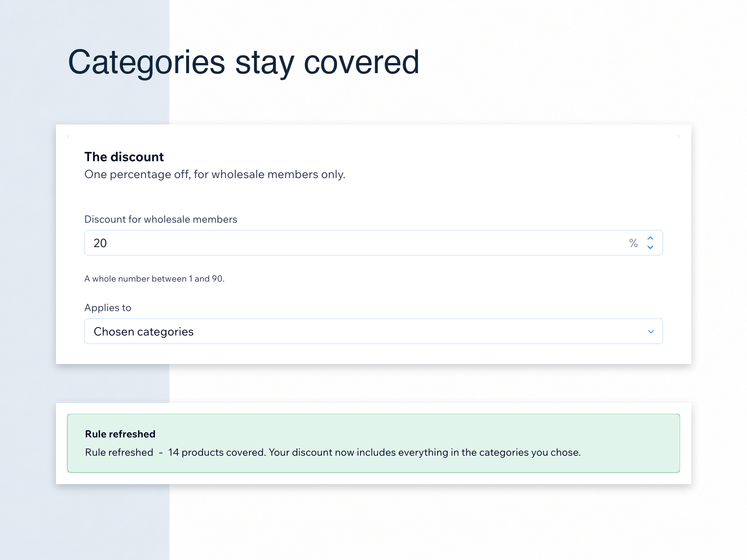
Task: Click the One percentage off description text
Action: coord(215,174)
